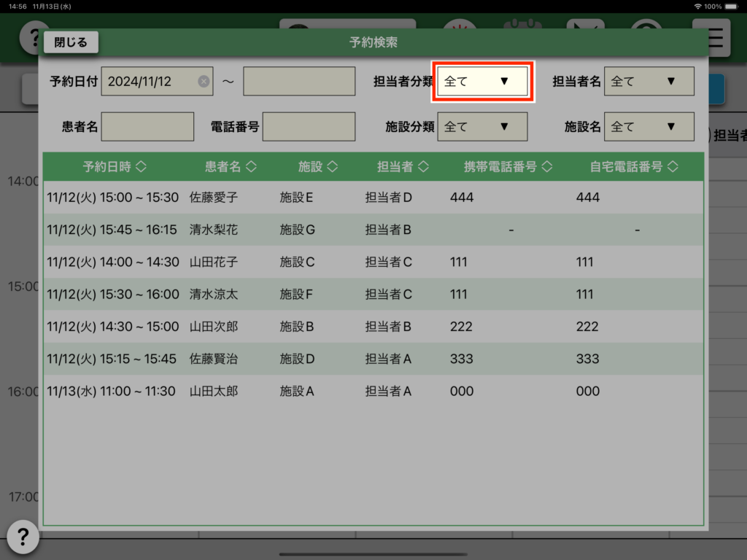Focus the 電話番号 input field
The image size is (747, 560).
pos(309,127)
